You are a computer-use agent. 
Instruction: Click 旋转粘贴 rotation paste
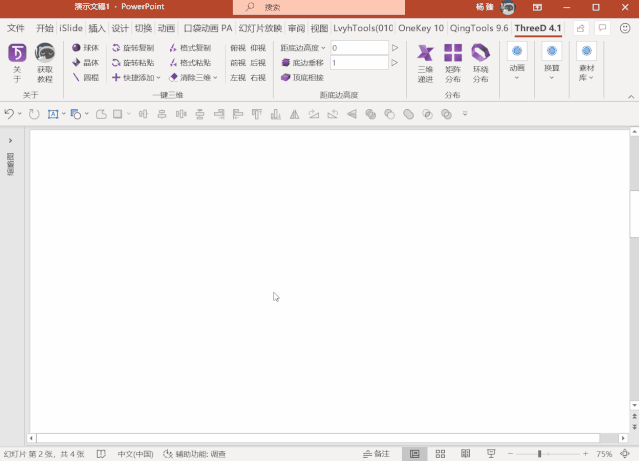point(133,62)
